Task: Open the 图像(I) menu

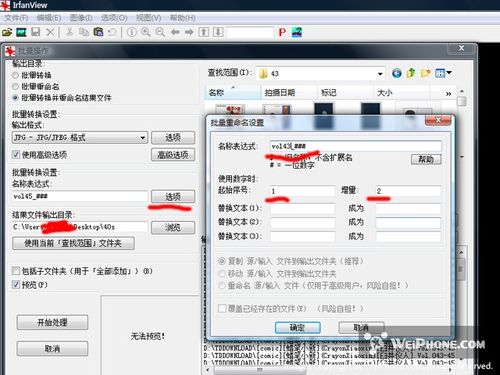Action: 81,18
